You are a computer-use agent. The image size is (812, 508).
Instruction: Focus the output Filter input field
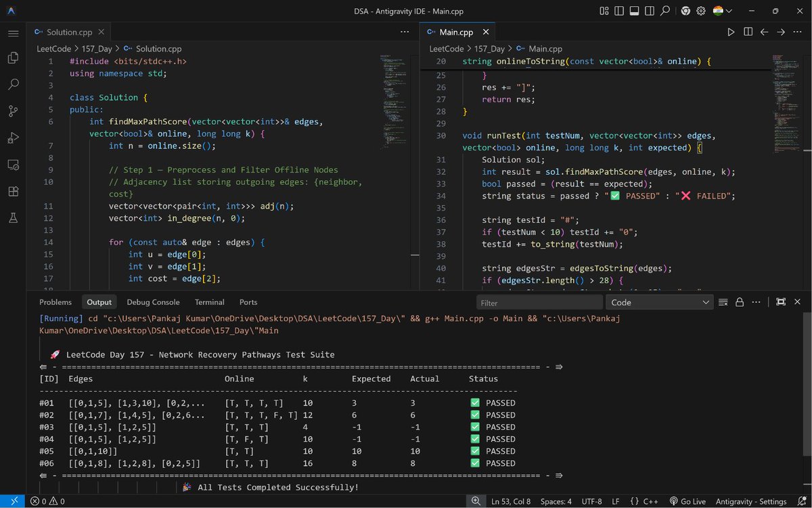tap(539, 303)
